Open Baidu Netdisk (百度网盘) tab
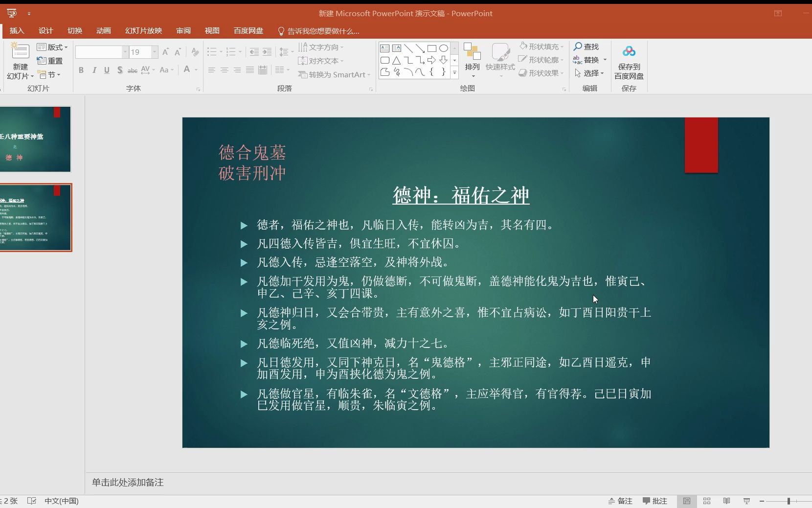The height and width of the screenshot is (508, 812). (x=248, y=30)
